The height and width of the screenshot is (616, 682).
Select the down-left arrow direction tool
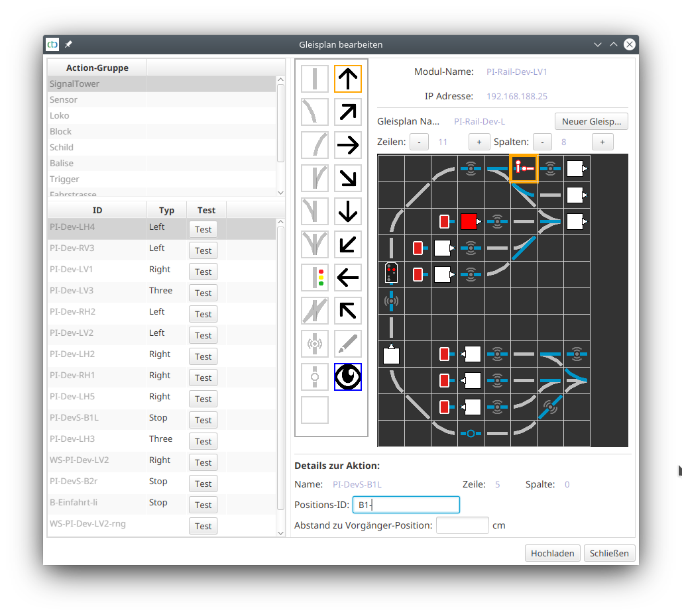pyautogui.click(x=348, y=244)
